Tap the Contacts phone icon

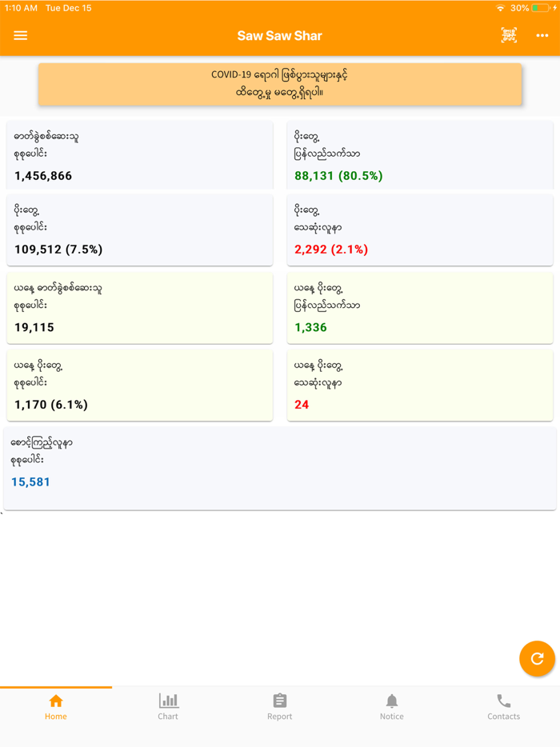tap(504, 701)
